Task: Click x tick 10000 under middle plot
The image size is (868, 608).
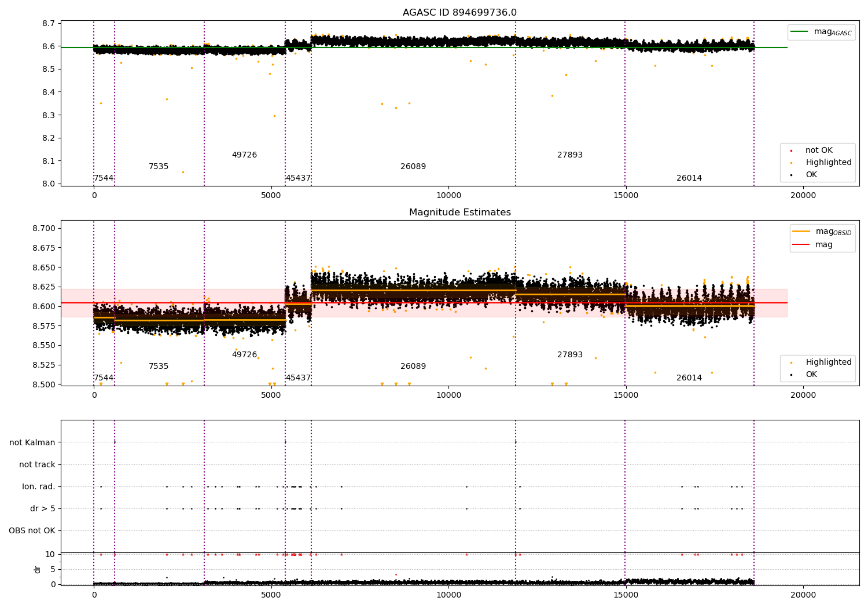Action: pyautogui.click(x=448, y=395)
